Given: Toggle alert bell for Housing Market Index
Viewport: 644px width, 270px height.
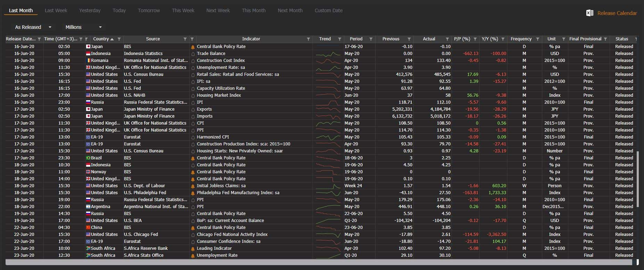Looking at the screenshot, I should click(193, 95).
